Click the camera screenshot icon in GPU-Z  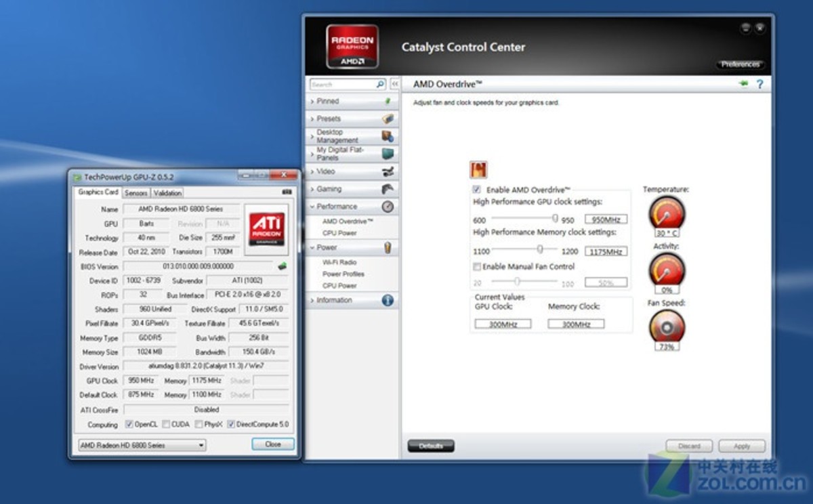(x=286, y=192)
